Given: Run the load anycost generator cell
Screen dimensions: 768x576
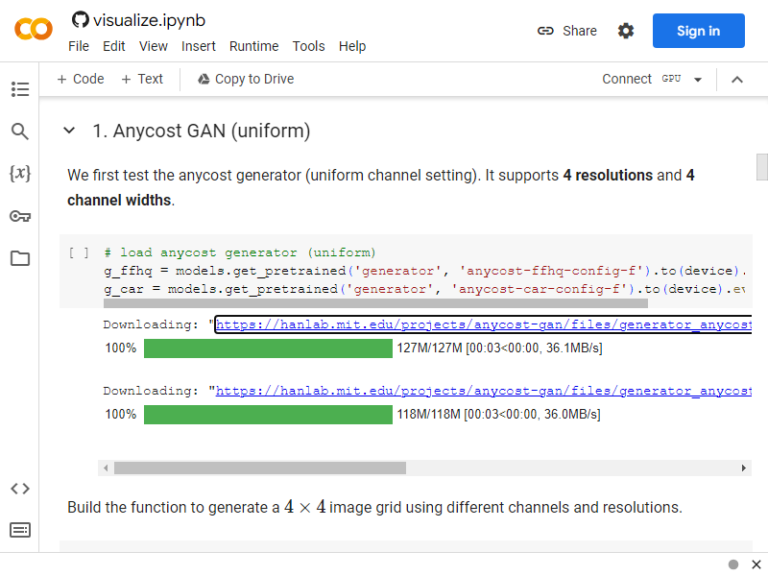Looking at the screenshot, I should 78,253.
